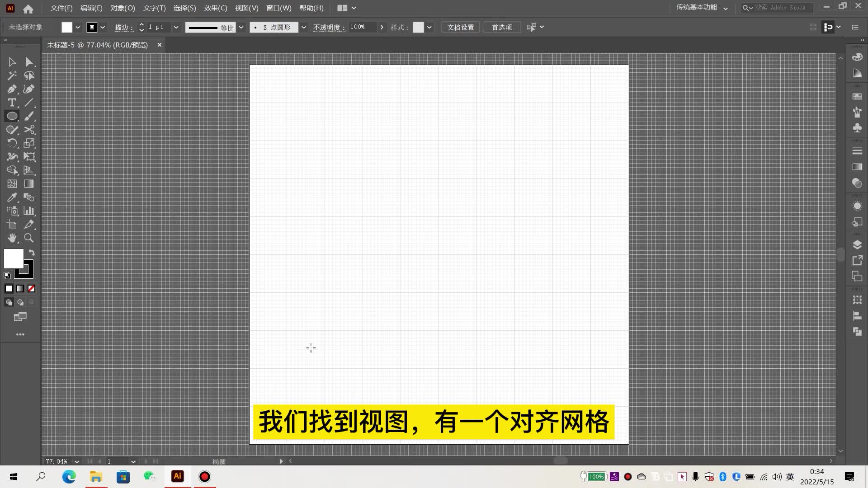Open the 效果(C) menu
The height and width of the screenshot is (488, 868).
coord(215,8)
